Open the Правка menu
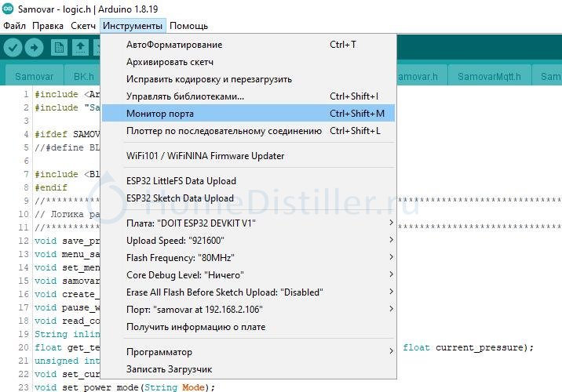This screenshot has height=392, width=562. [x=48, y=26]
